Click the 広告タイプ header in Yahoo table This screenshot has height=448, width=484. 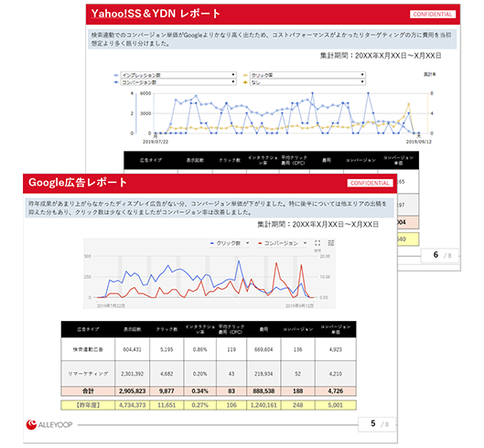click(151, 160)
